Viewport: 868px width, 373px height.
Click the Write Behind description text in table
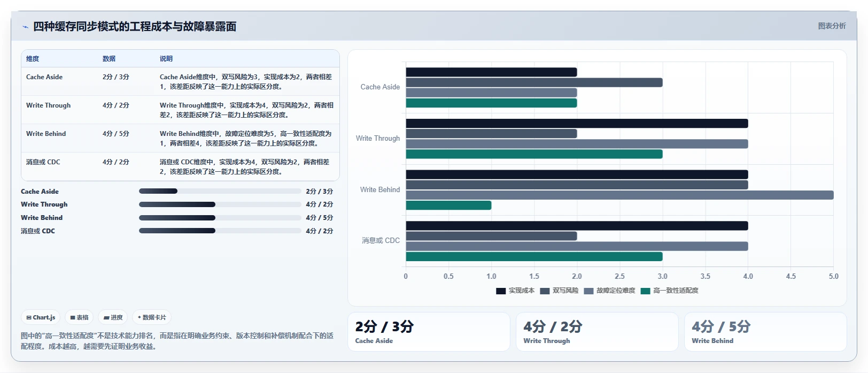(x=246, y=139)
